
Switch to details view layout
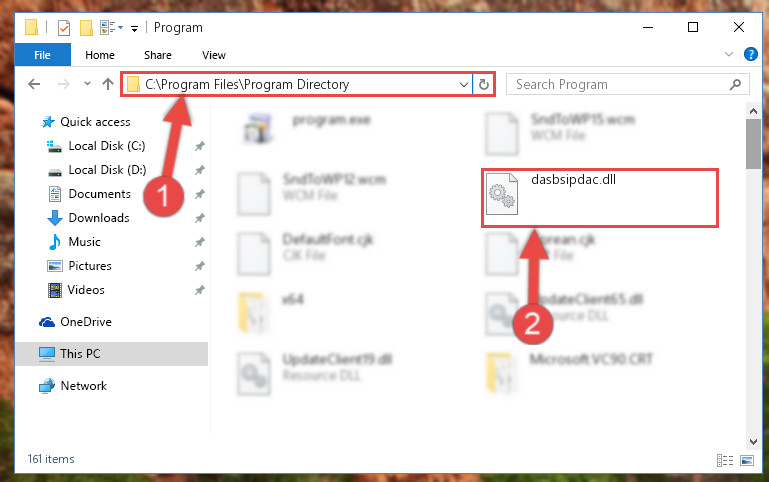tap(724, 460)
